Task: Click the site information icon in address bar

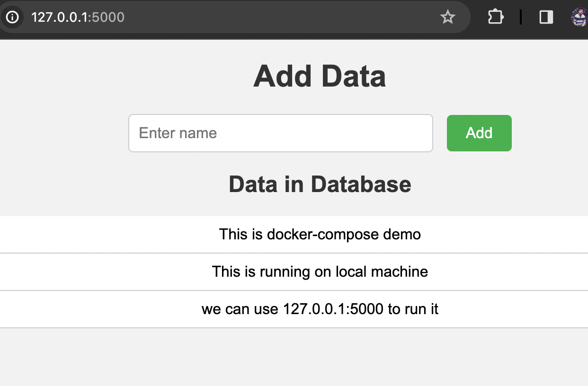Action: pyautogui.click(x=12, y=18)
